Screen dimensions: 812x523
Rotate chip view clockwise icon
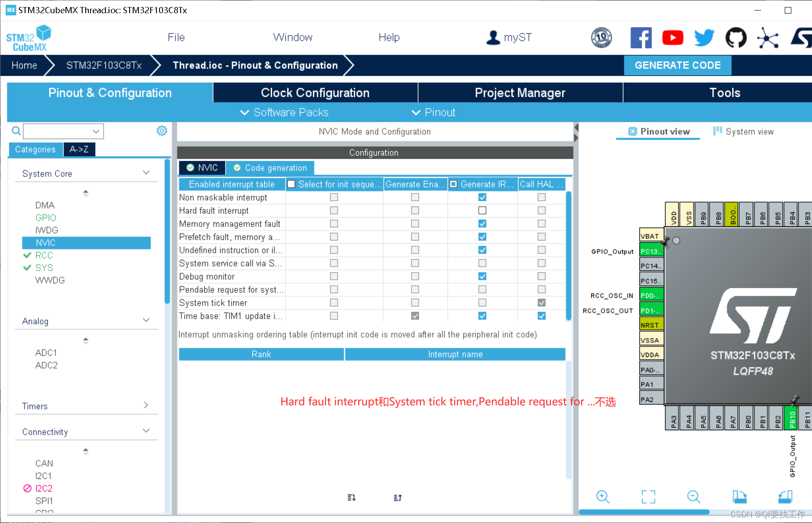coord(739,497)
